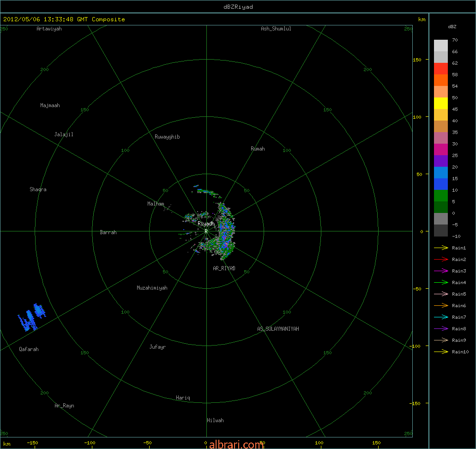Click the Hilwah city label
The height and width of the screenshot is (449, 476).
215,420
